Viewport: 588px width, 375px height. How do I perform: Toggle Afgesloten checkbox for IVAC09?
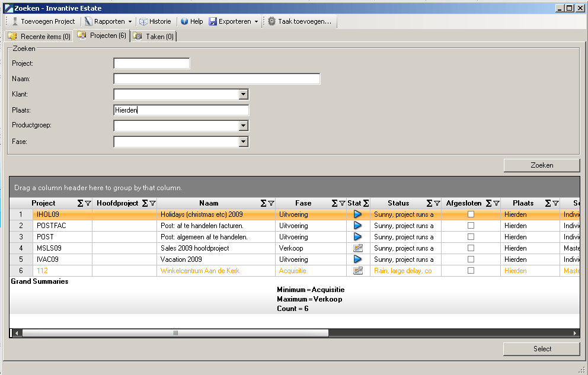(471, 259)
